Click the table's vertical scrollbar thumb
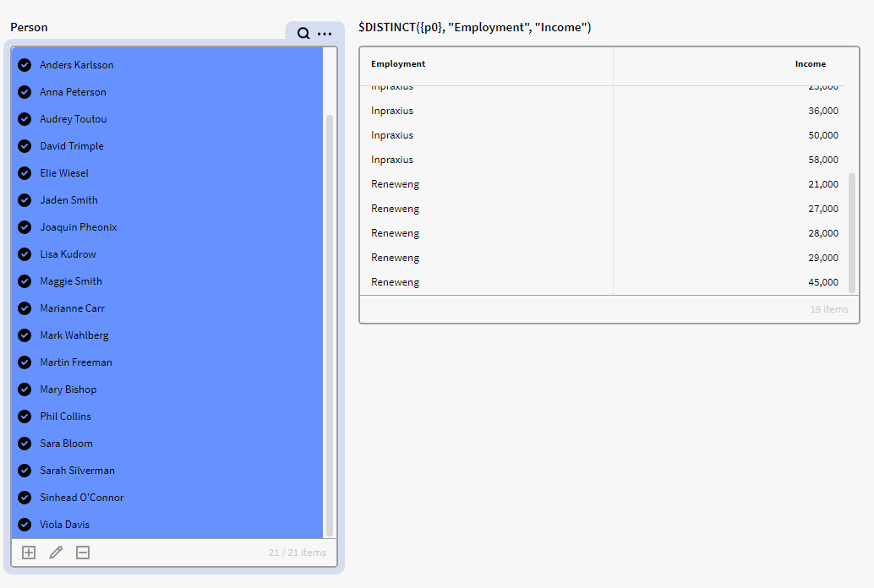This screenshot has width=874, height=588. [852, 232]
